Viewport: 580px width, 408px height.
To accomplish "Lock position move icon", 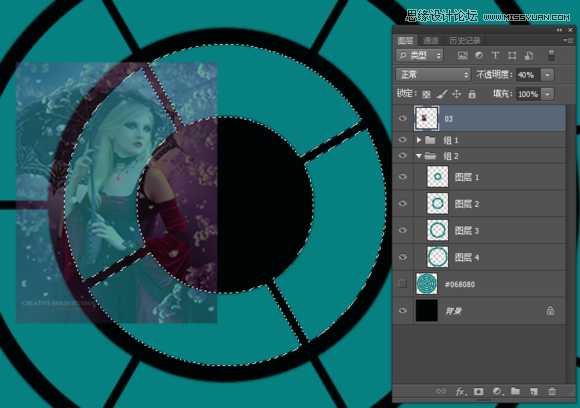I will click(456, 94).
